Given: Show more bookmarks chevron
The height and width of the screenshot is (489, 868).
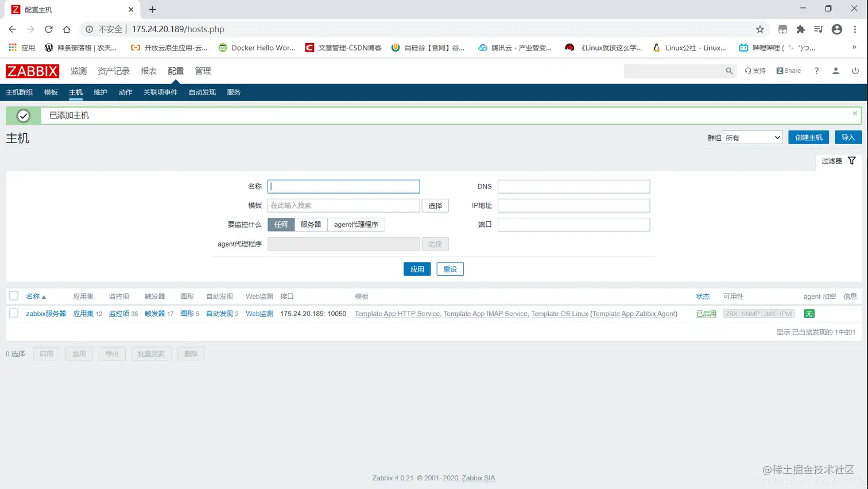Looking at the screenshot, I should (854, 48).
